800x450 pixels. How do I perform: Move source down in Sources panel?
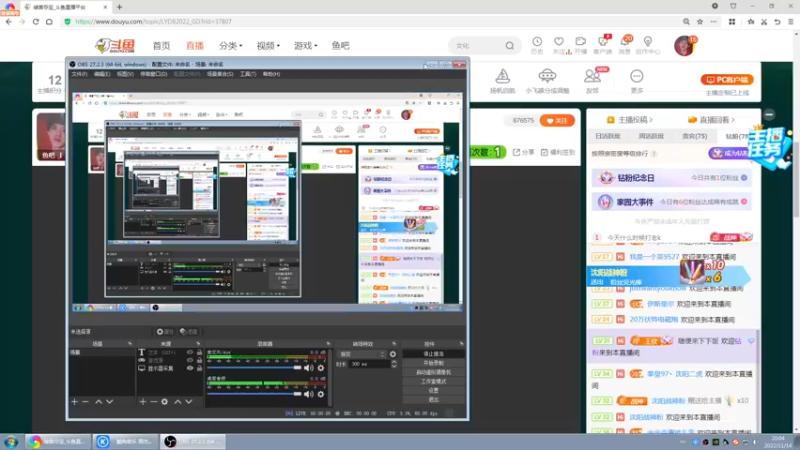click(x=189, y=402)
